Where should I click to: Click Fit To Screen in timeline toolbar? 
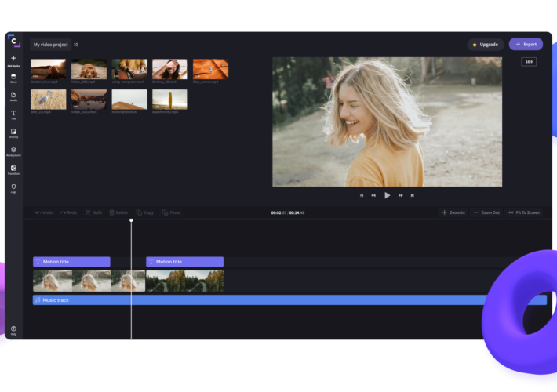coord(524,212)
